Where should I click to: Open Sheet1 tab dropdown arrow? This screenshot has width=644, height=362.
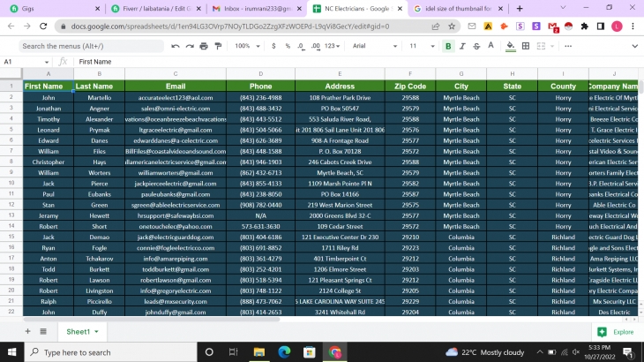(x=96, y=332)
